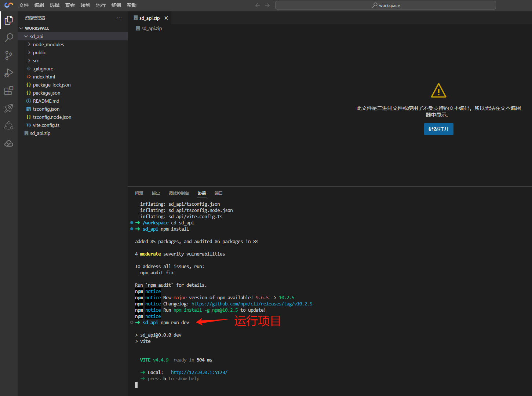Click the go back navigation arrow

[258, 5]
